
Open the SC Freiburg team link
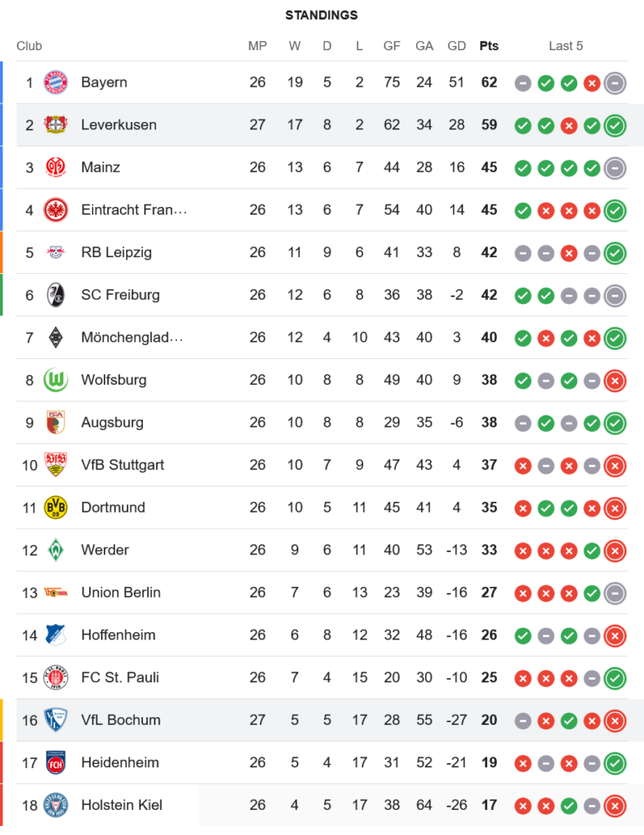point(120,295)
